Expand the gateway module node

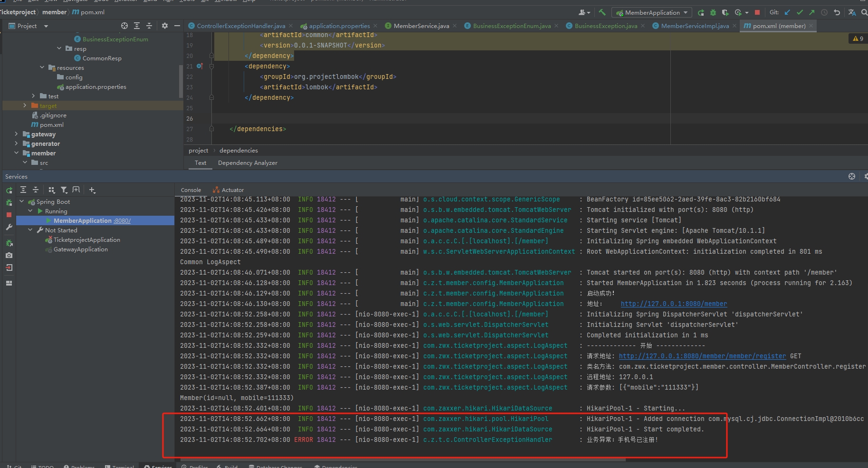[x=16, y=134]
